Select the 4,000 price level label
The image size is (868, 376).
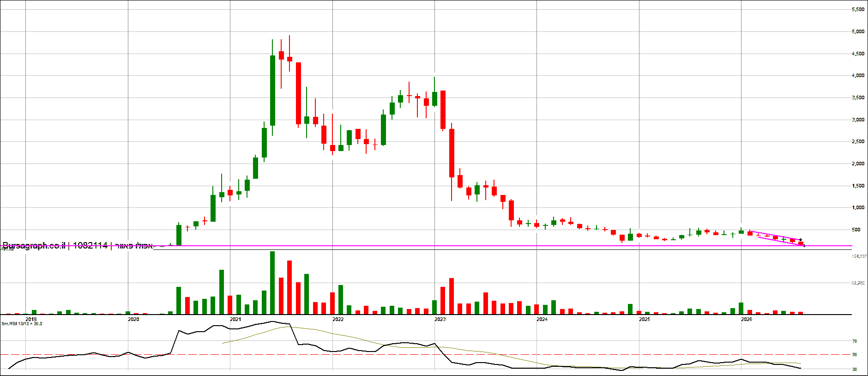pos(858,76)
